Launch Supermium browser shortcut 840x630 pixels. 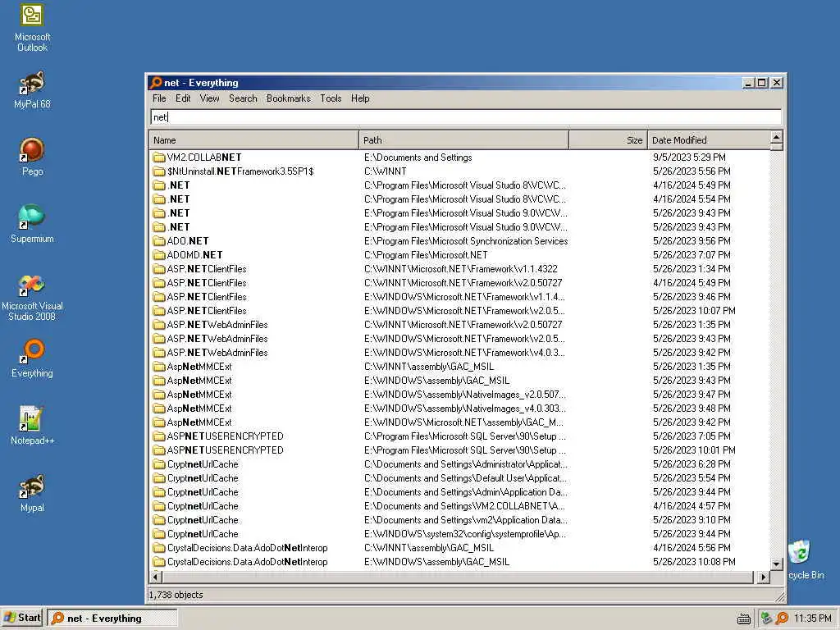pos(32,224)
